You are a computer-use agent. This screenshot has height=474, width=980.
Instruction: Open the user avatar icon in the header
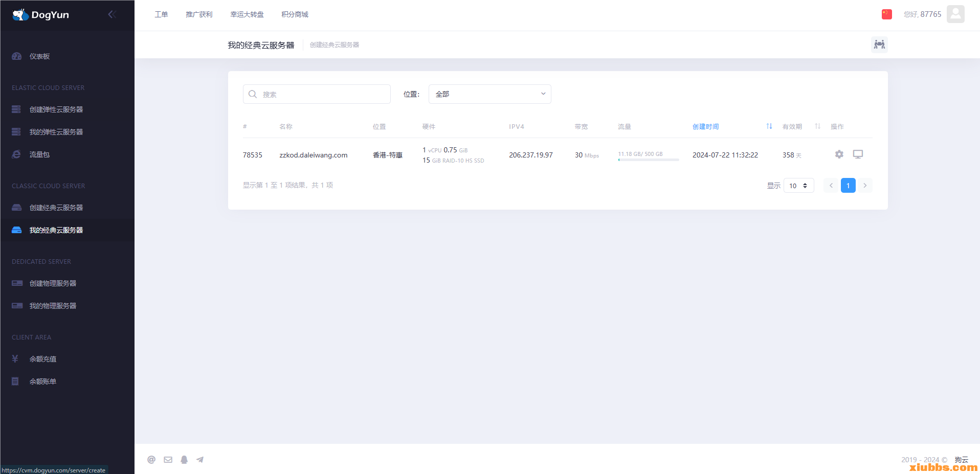click(x=955, y=14)
